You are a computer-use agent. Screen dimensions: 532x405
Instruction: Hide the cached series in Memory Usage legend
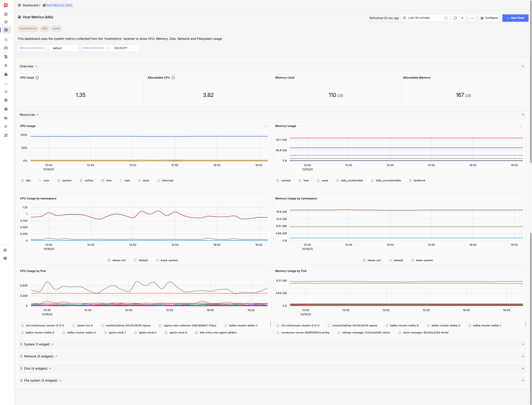(x=284, y=180)
